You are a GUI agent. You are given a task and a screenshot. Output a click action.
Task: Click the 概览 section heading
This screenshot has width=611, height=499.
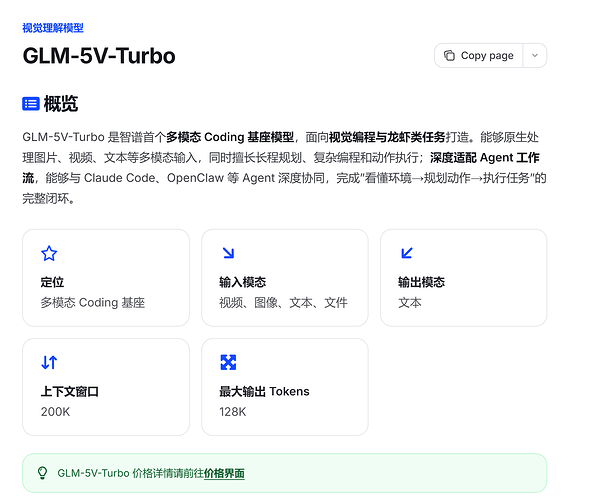[61, 104]
